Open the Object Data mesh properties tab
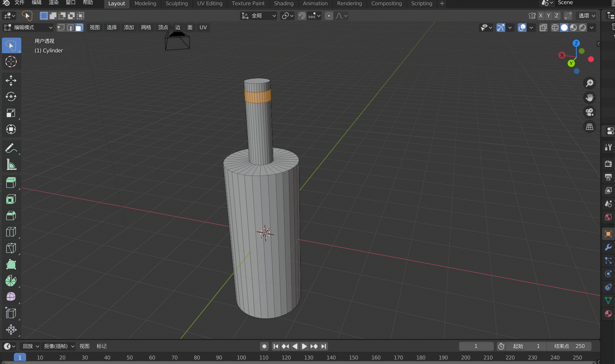Screen dimensions: 615x364 coord(608,300)
